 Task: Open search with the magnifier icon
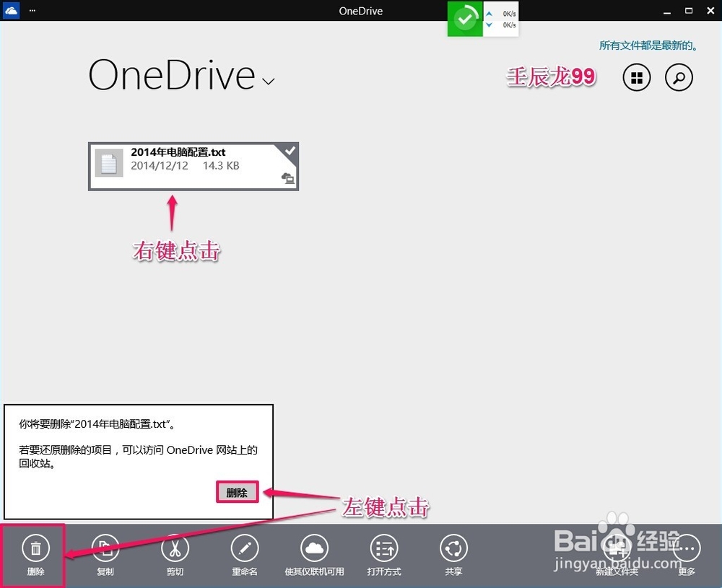[x=679, y=77]
